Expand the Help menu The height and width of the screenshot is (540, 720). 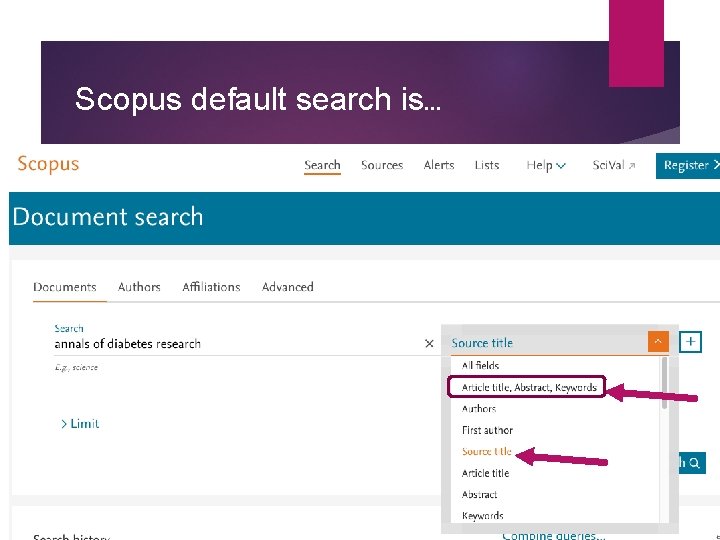click(x=546, y=165)
